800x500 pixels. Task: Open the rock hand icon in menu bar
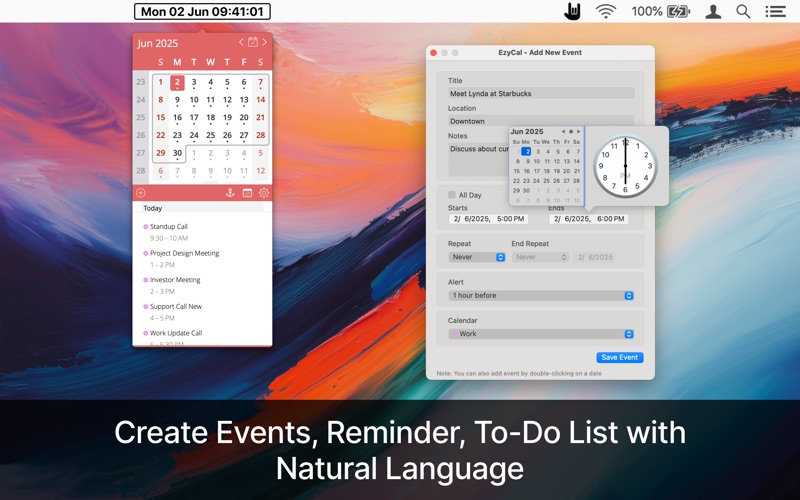572,11
